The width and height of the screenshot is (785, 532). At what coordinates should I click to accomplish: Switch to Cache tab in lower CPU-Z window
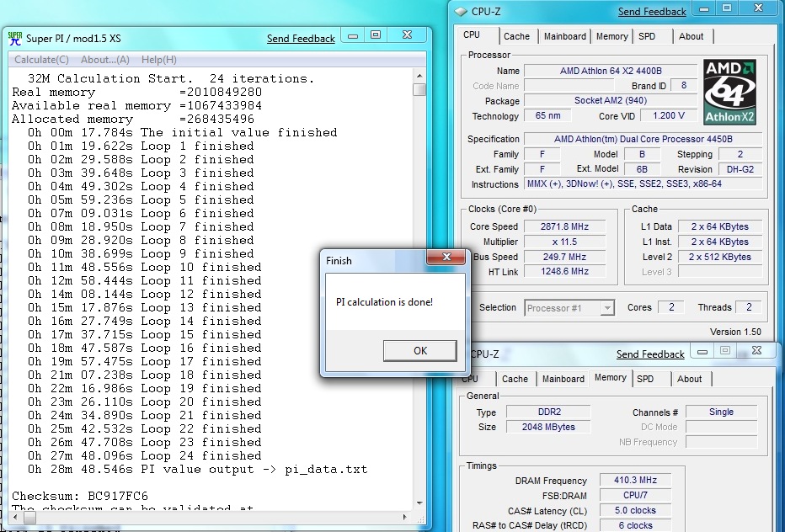(x=515, y=379)
